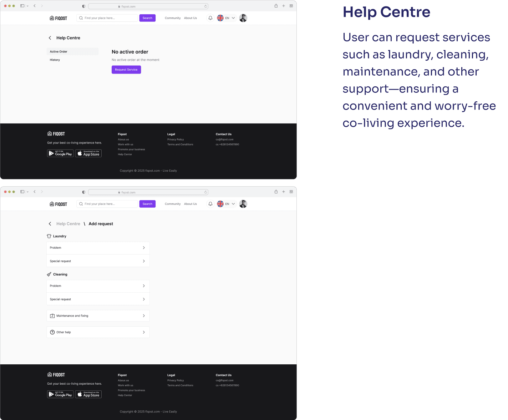The width and height of the screenshot is (508, 420).
Task: Click the share icon in top browser toolbar
Action: tap(276, 6)
